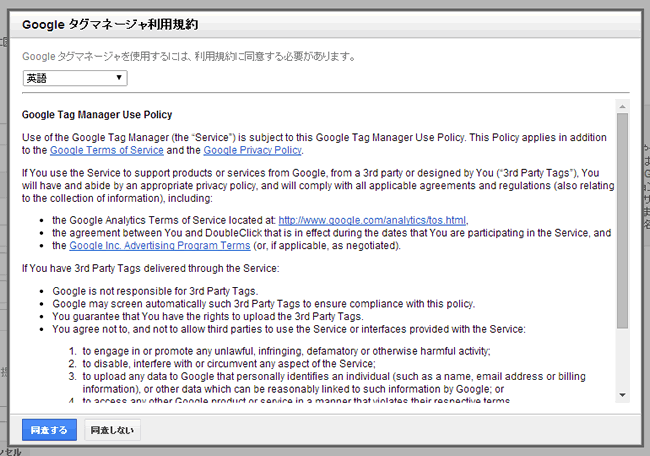Click the policy text vertical scrollbar thumb
The height and width of the screenshot is (456, 650).
(622, 221)
